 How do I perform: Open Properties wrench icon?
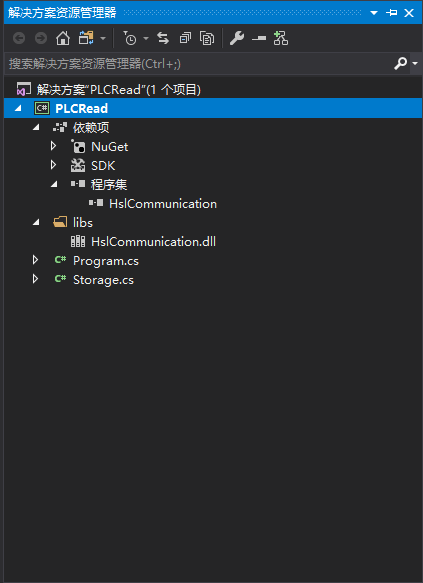click(x=237, y=38)
